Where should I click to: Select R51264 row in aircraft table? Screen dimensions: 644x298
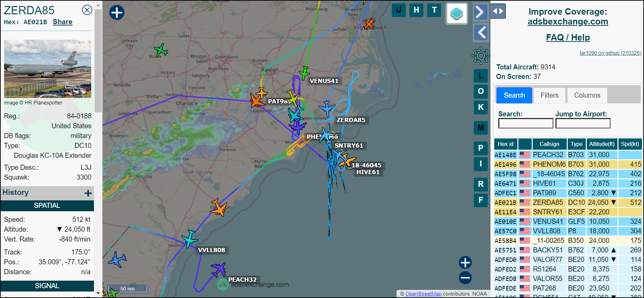pos(568,269)
